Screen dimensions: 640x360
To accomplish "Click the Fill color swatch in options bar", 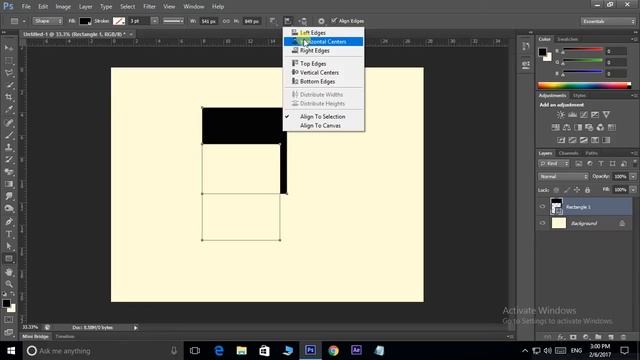I will (x=85, y=21).
